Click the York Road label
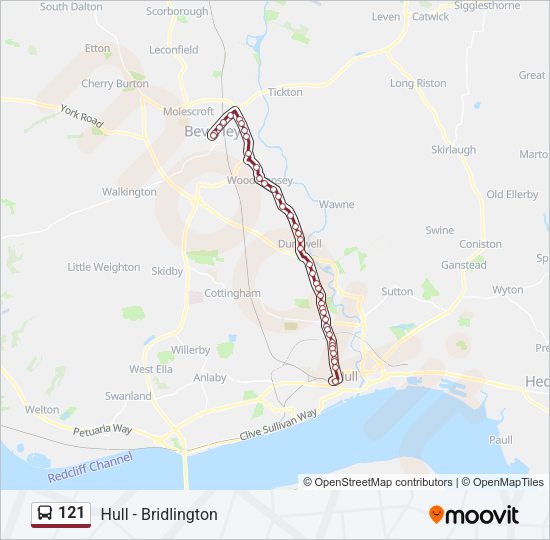 pos(82,116)
